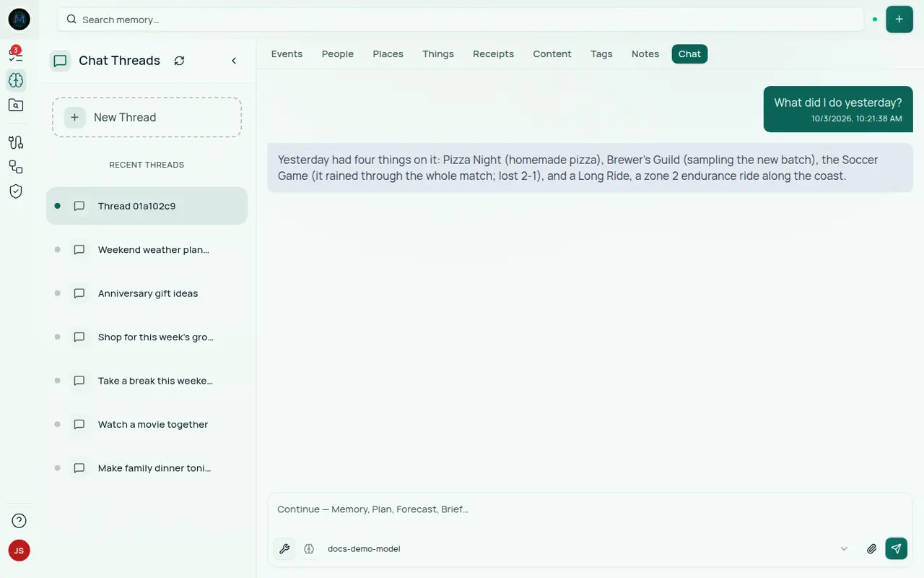Open the JS user avatar
924x578 pixels.
coord(19,551)
